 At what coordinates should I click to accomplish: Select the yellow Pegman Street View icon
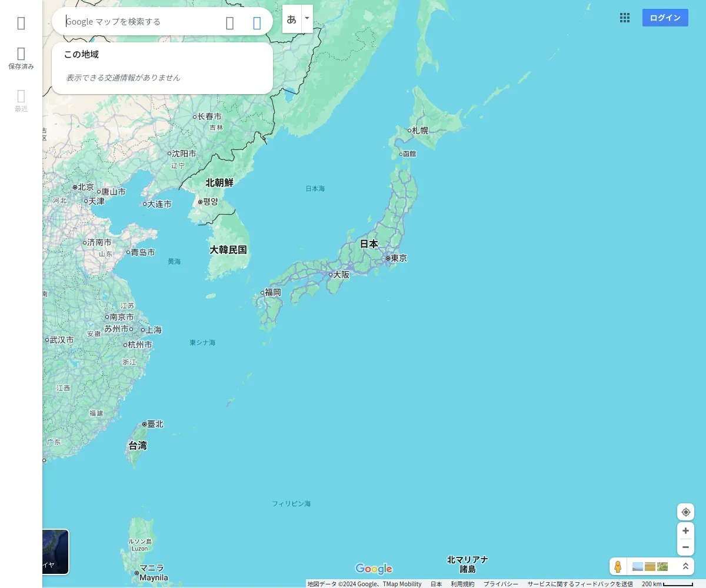[618, 567]
